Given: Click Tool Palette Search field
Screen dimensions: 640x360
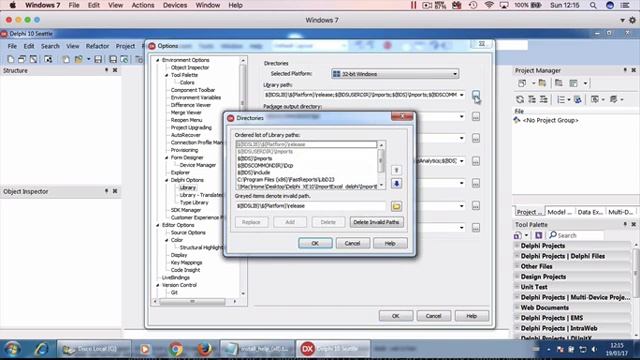Looking at the screenshot, I should [x=576, y=235].
